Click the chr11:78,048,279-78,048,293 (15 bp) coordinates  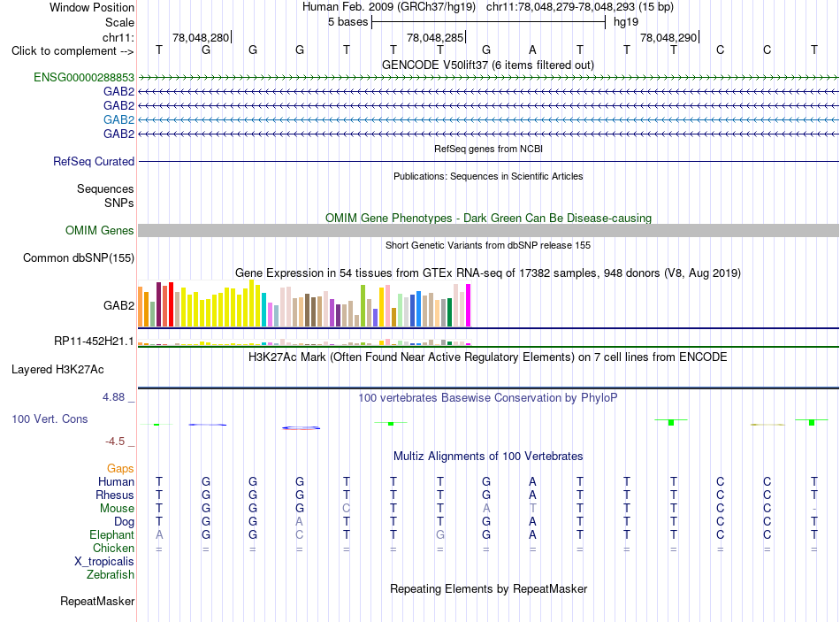(580, 7)
